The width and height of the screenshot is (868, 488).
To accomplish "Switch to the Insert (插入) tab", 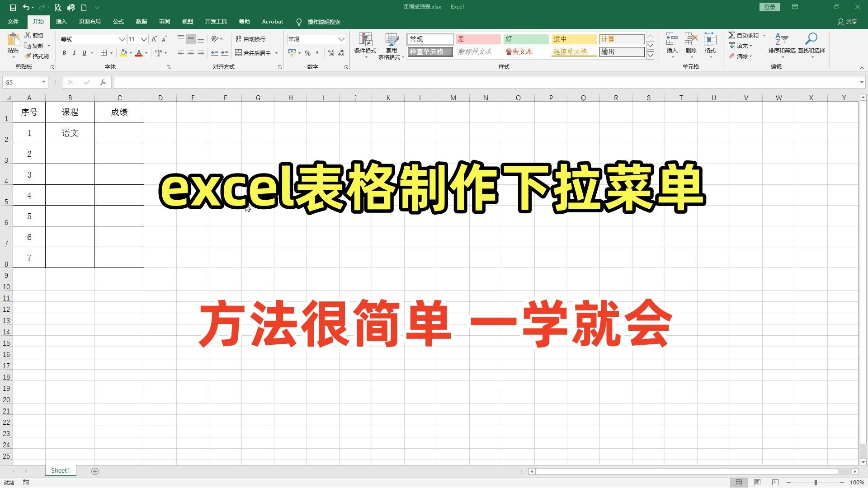I will click(x=61, y=22).
